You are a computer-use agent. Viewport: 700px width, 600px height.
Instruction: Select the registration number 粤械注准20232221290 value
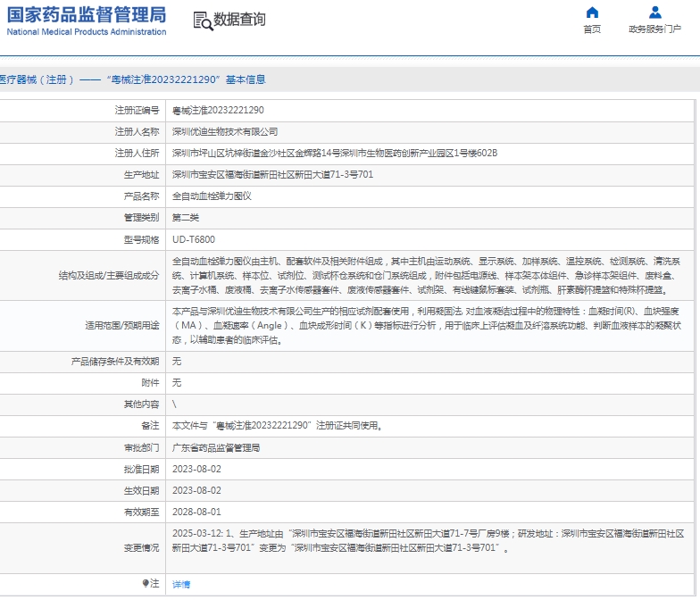click(218, 111)
